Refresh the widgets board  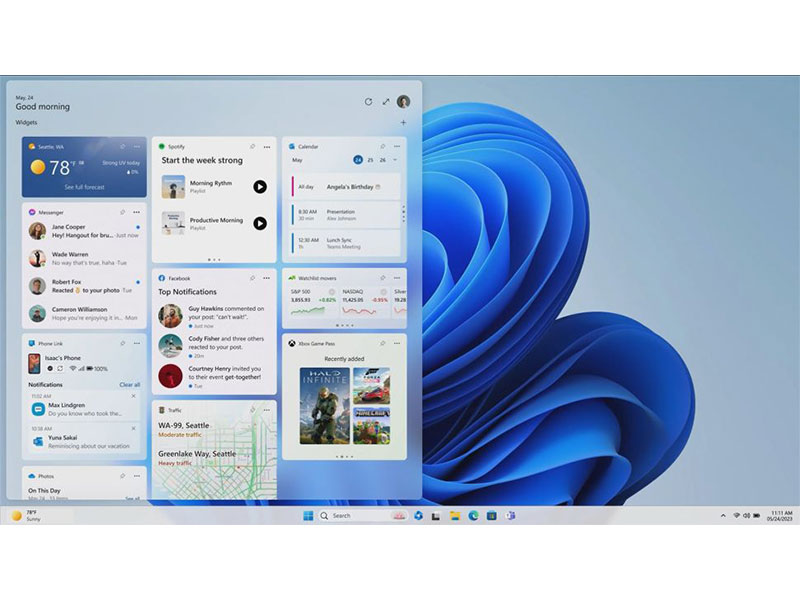tap(368, 102)
